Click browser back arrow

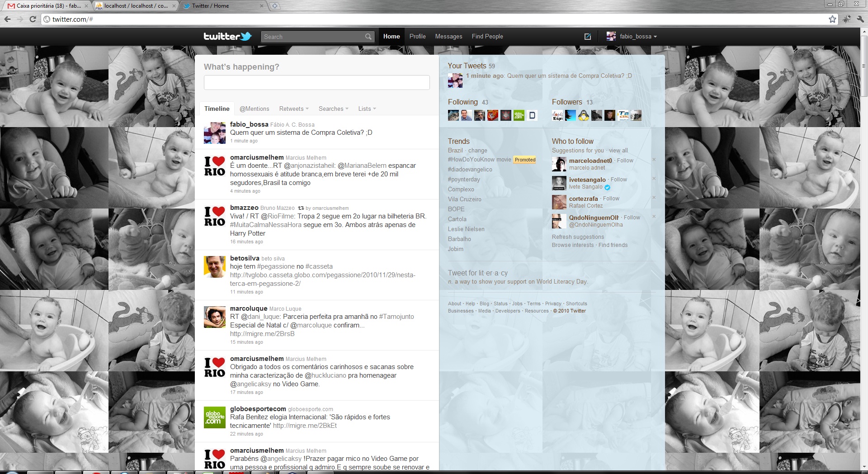tap(7, 19)
